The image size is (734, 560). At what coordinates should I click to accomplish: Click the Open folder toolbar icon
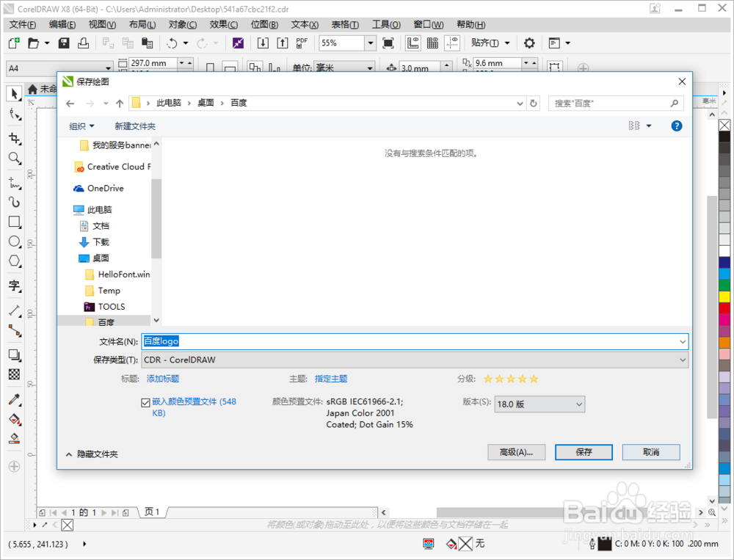[x=34, y=43]
